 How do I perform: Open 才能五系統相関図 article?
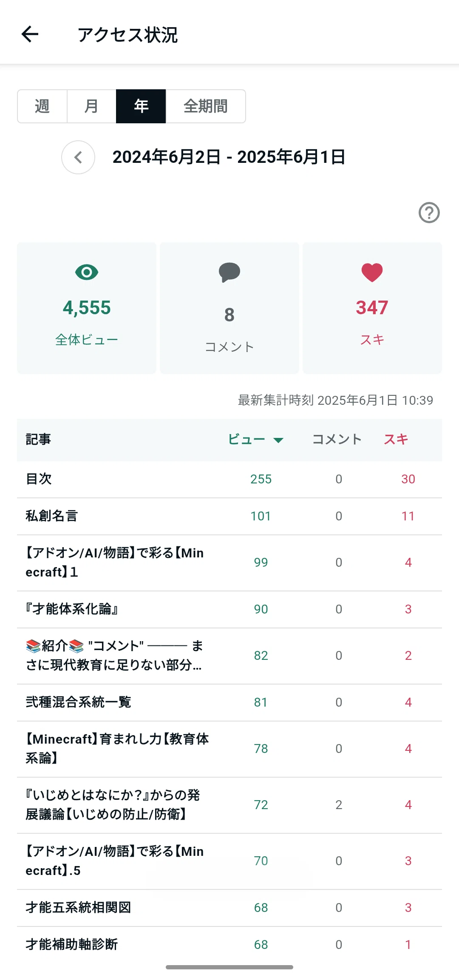[229, 908]
